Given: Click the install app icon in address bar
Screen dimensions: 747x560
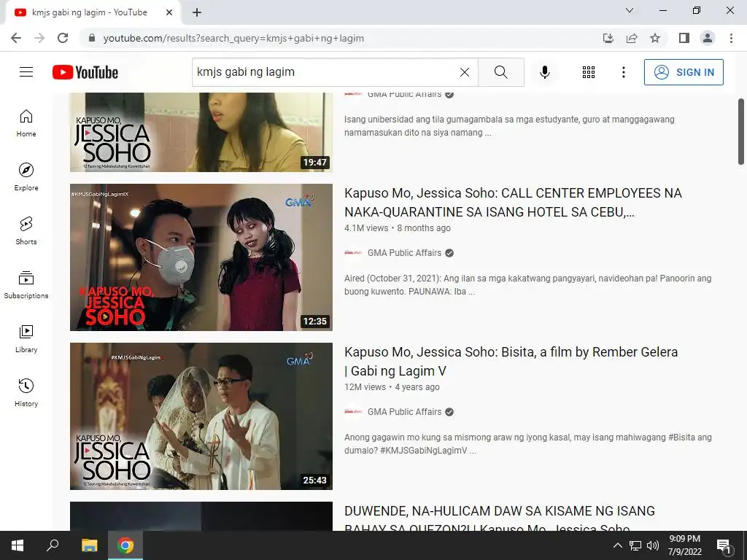Looking at the screenshot, I should (x=608, y=38).
